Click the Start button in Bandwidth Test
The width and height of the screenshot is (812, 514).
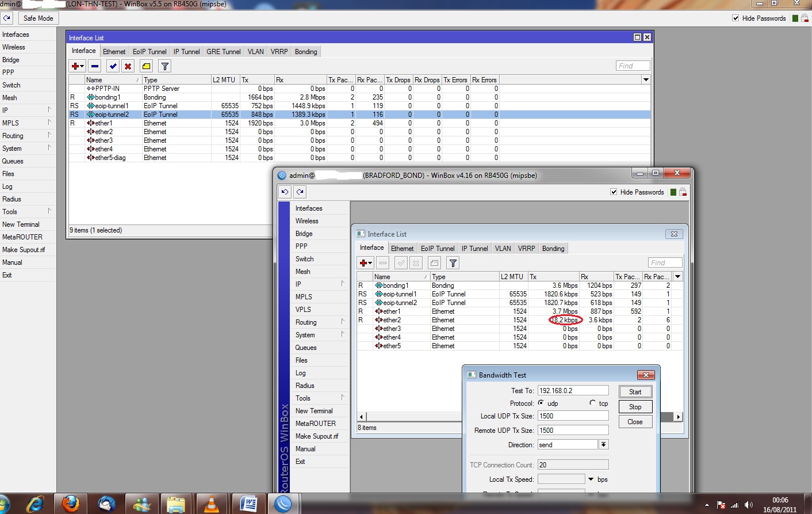pos(635,392)
